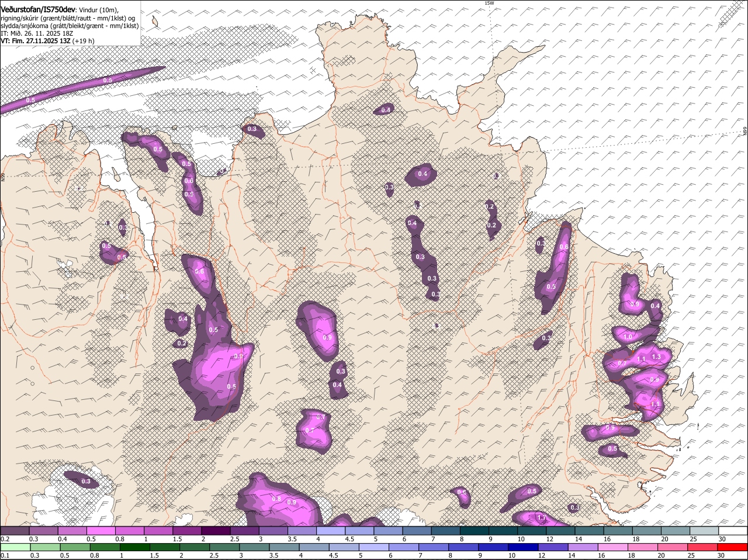Click the N99 label on right edge
The width and height of the screenshot is (748, 560).
click(x=744, y=132)
